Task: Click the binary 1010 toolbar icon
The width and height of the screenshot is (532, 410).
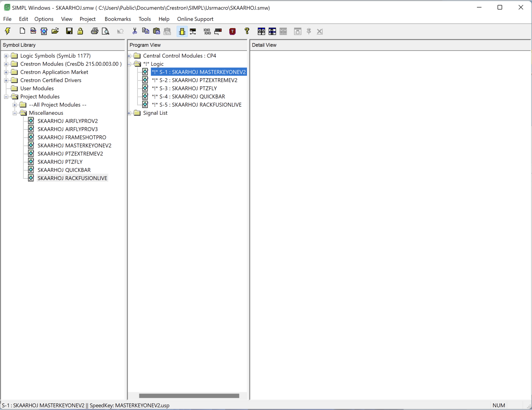Action: click(207, 31)
